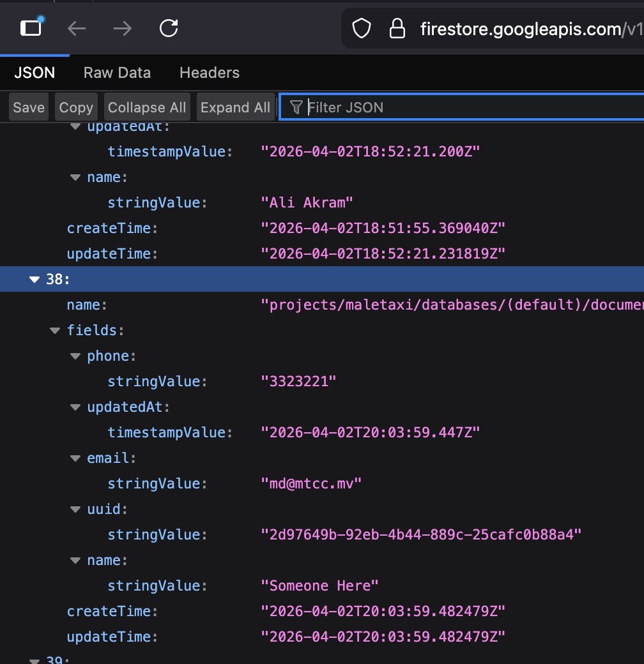Select the "projects/maletaxi/databases" name value
The image size is (644, 664).
coord(452,305)
